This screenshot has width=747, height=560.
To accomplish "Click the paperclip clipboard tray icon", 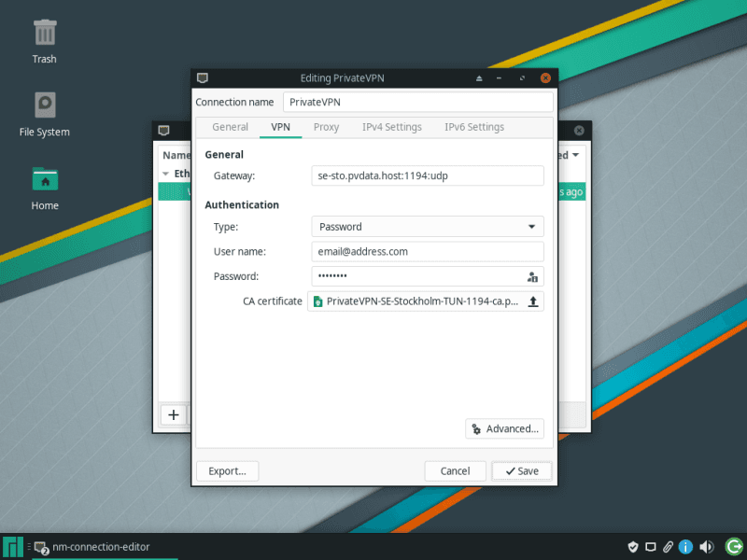I will coord(668,547).
